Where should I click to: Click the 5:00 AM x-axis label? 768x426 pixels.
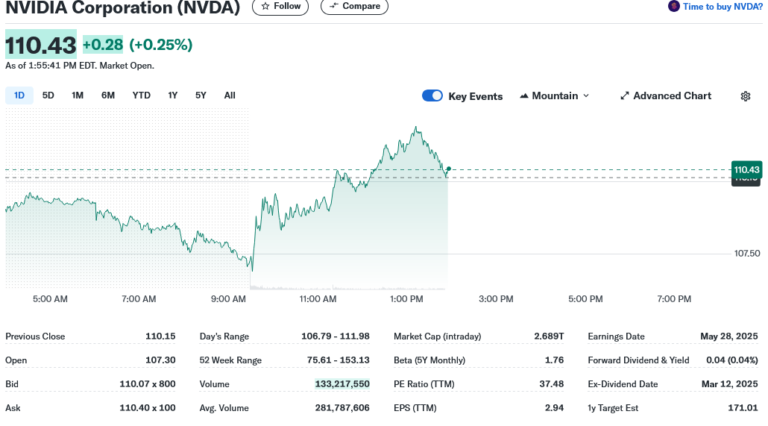click(x=50, y=299)
